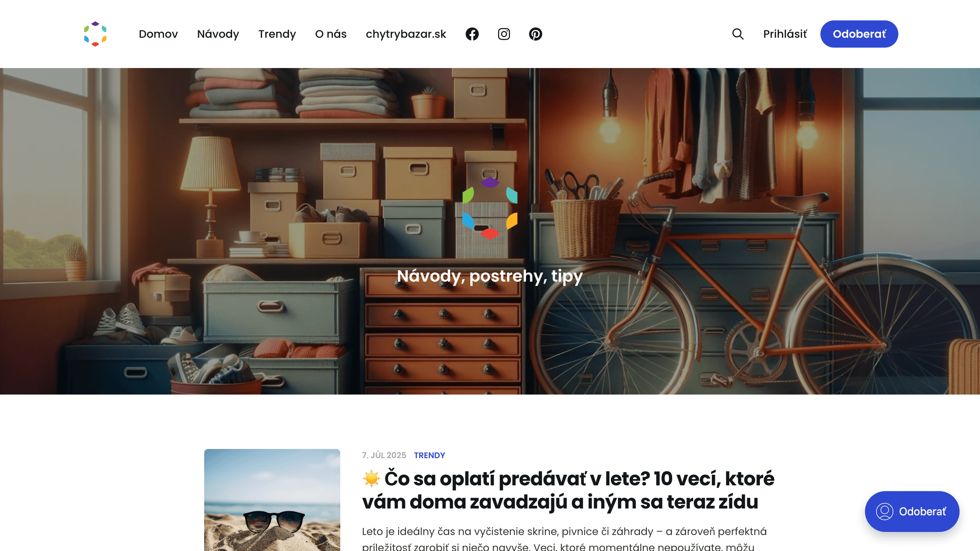Screen dimensions: 980x551
Task: Open the O nás page
Action: click(x=331, y=34)
